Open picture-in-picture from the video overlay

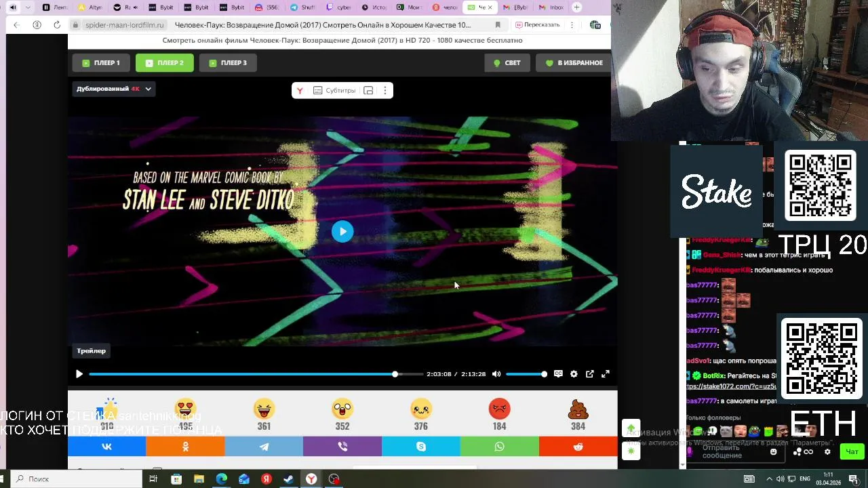pyautogui.click(x=368, y=90)
